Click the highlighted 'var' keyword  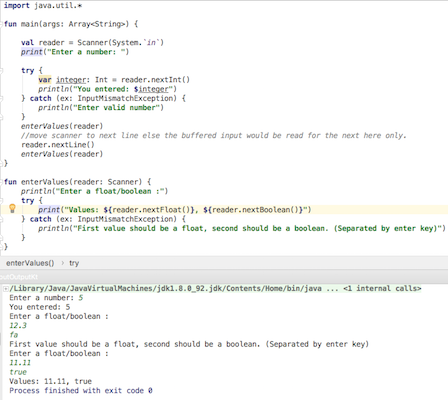[45, 80]
